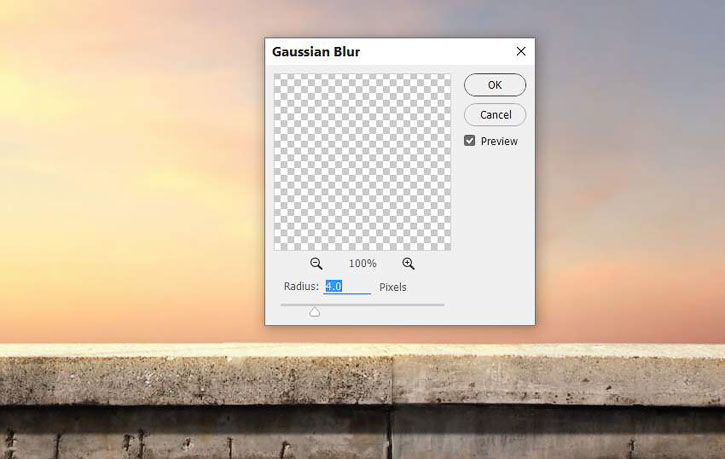
Task: Click the OK button in Gaussian Blur
Action: [495, 85]
